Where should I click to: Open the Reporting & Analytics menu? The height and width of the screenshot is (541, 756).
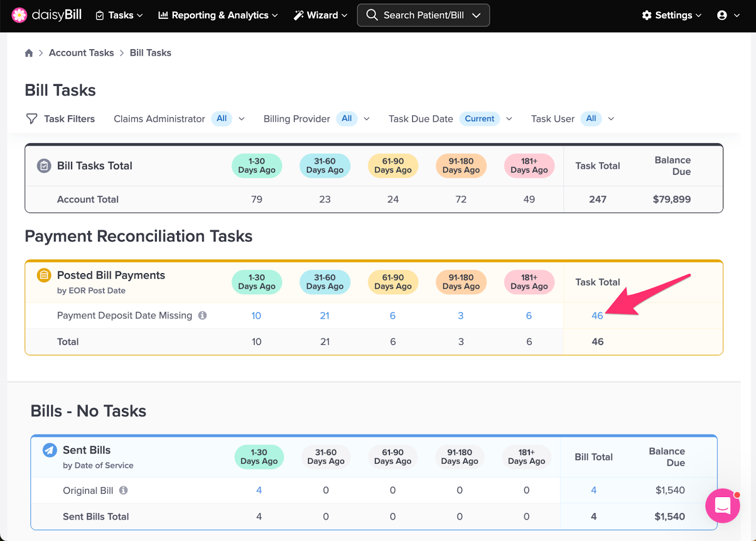tap(218, 15)
